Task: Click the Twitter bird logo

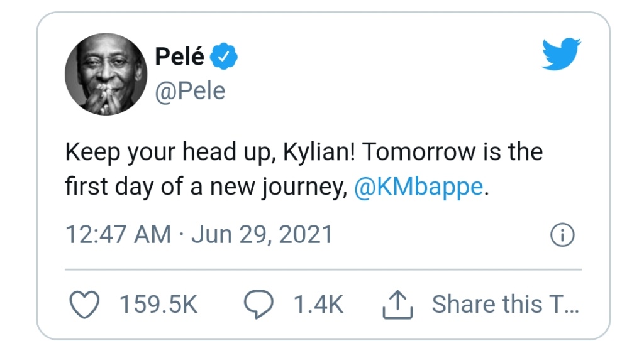Action: tap(562, 56)
